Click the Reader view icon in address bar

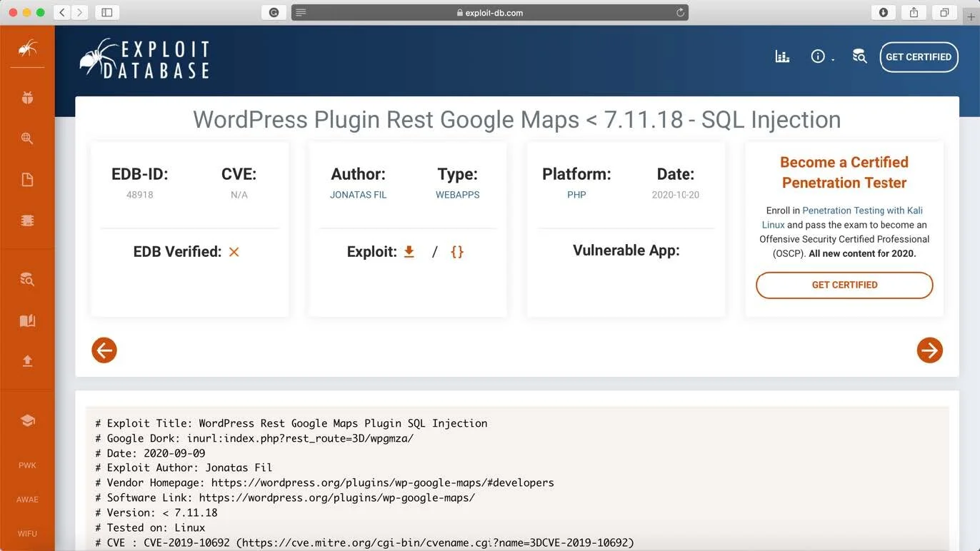pos(301,12)
